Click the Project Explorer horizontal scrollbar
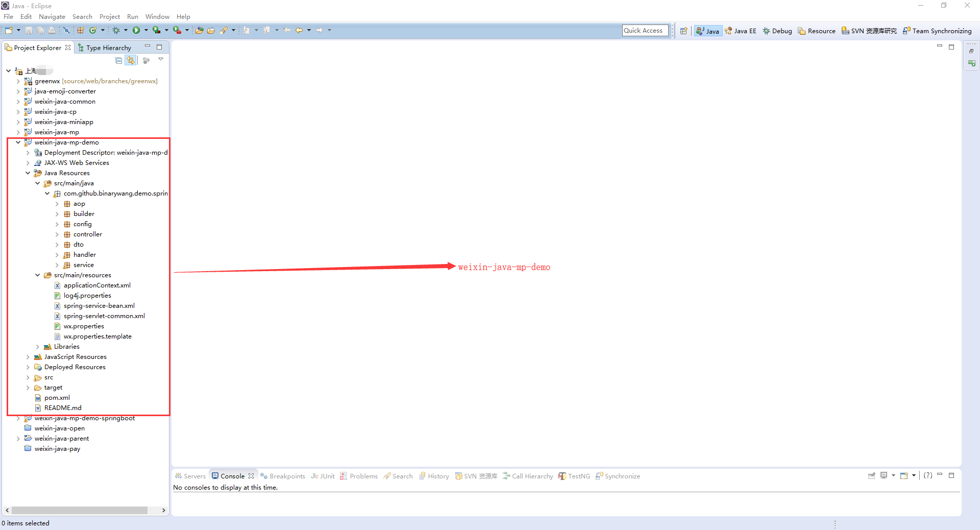The height and width of the screenshot is (530, 980). tap(80, 510)
